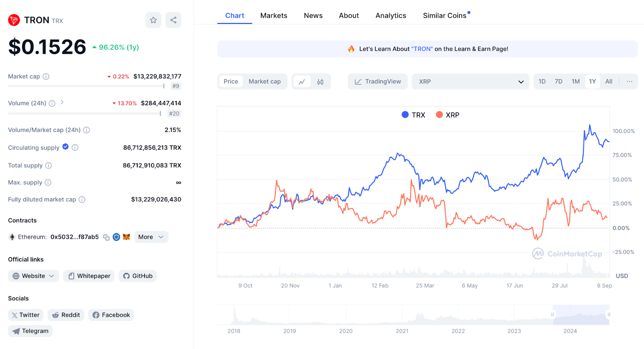This screenshot has height=349, width=644.
Task: Open the News tab
Action: [x=313, y=16]
